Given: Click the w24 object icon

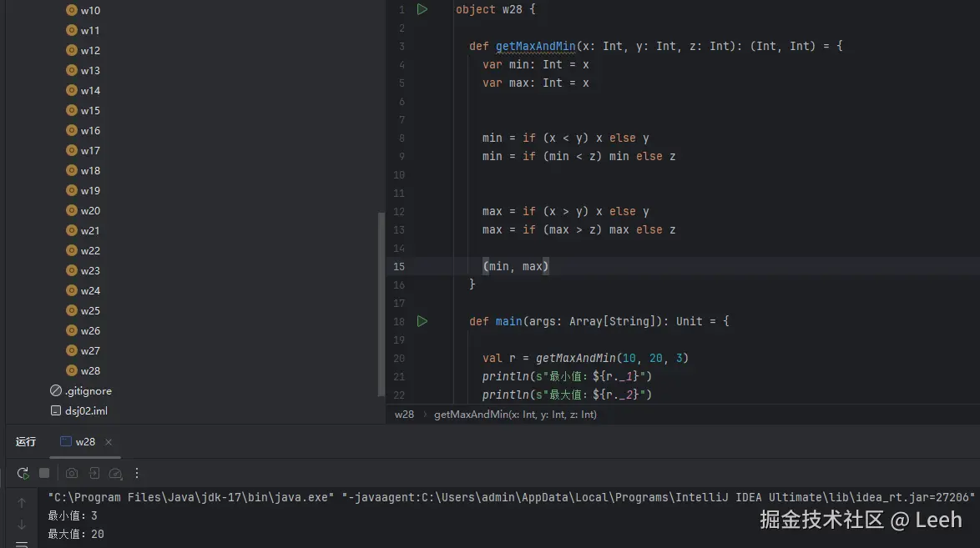Looking at the screenshot, I should pos(72,290).
